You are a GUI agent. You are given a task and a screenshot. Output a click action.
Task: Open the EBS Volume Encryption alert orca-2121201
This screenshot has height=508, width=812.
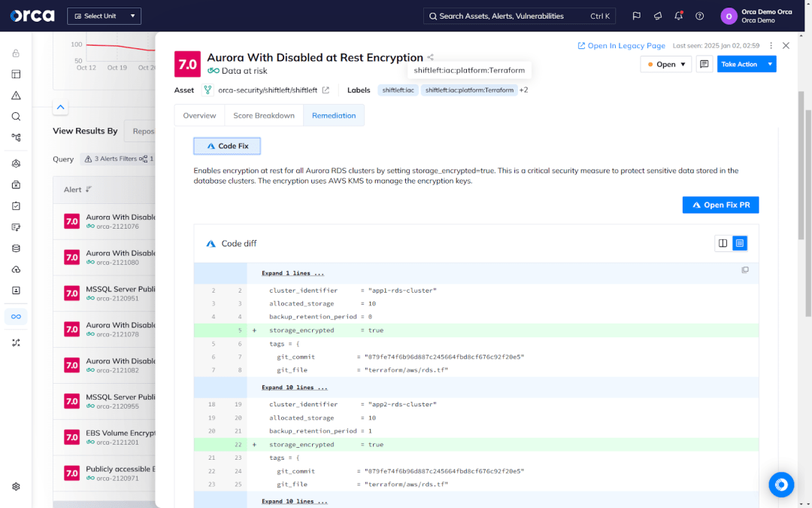(104, 437)
